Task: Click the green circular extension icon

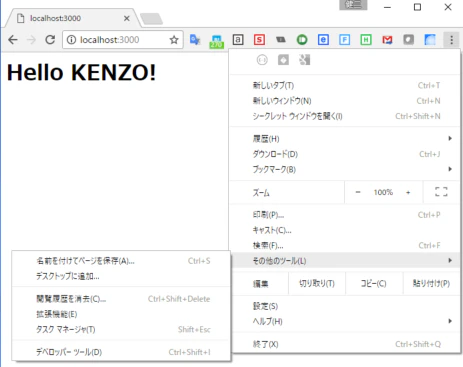Action: [302, 40]
